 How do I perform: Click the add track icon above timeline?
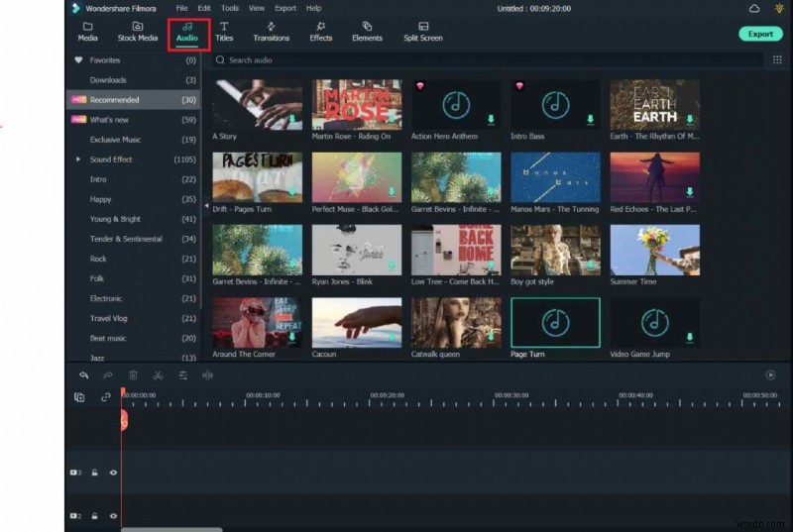80,397
